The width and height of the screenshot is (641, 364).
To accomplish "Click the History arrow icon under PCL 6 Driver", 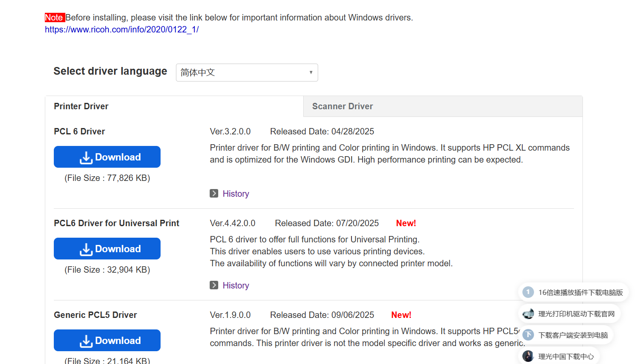I will 214,193.
